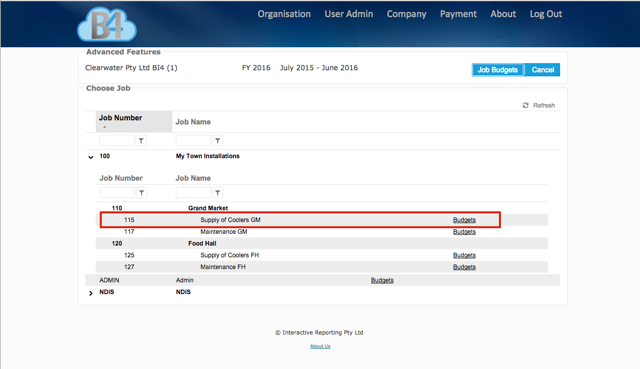Open Budgets for Supply of Coolers FH

tap(464, 256)
